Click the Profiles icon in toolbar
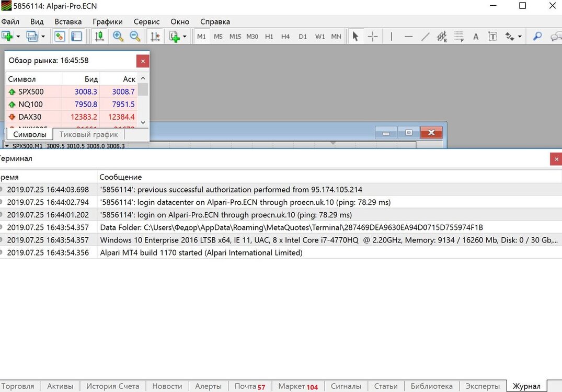 [x=32, y=36]
